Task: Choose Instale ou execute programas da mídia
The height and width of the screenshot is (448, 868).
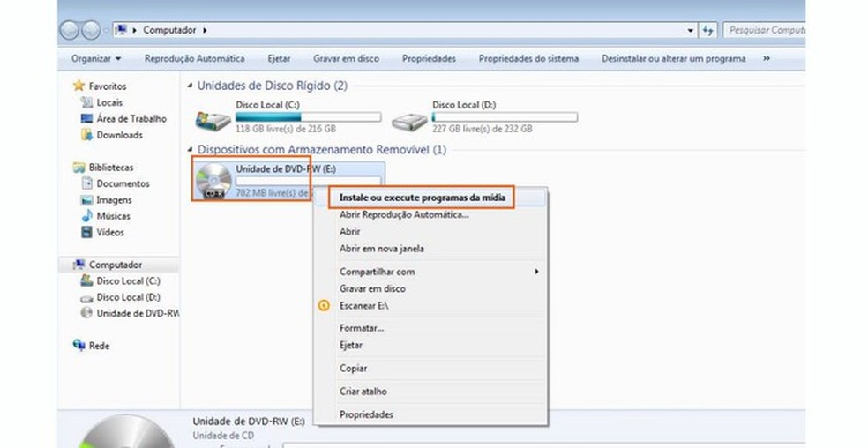Action: [x=422, y=198]
